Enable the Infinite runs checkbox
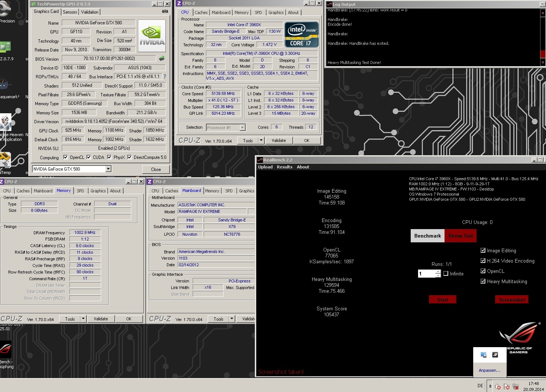Screen dimensions: 546x392 (x=446, y=274)
